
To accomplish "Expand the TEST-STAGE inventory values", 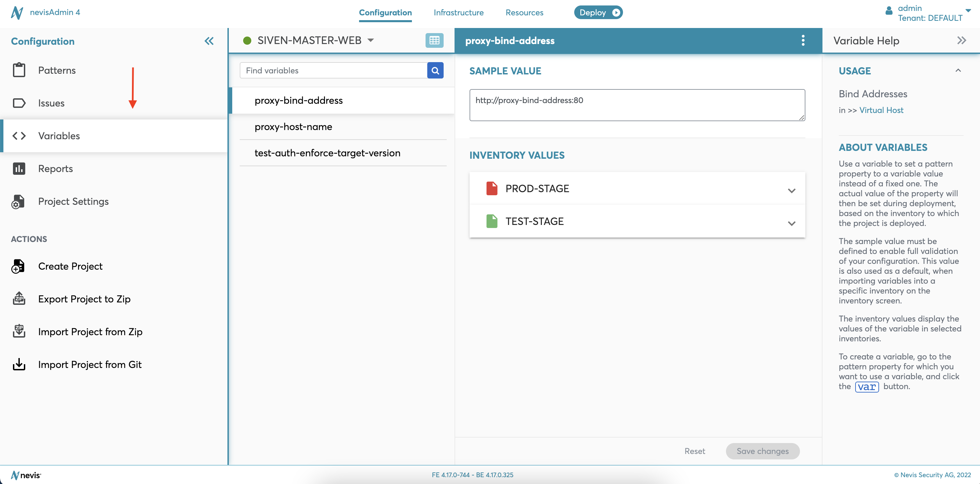I will click(791, 223).
